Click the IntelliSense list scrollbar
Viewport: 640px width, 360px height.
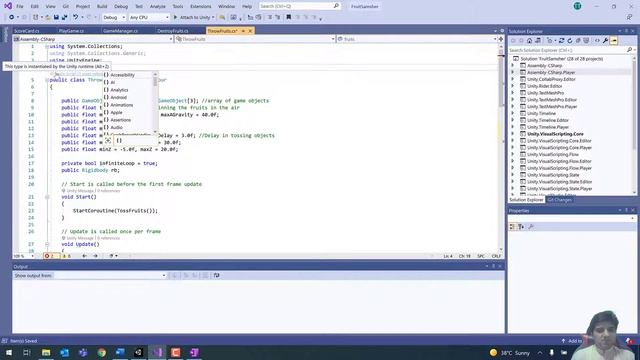click(x=155, y=103)
